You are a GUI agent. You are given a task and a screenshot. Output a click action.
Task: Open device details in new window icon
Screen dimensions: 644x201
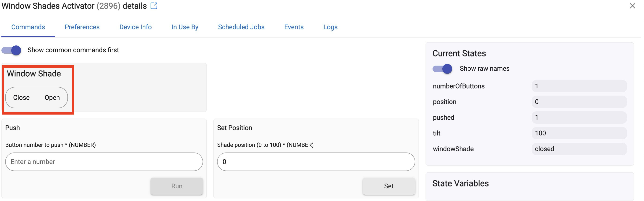(x=154, y=6)
